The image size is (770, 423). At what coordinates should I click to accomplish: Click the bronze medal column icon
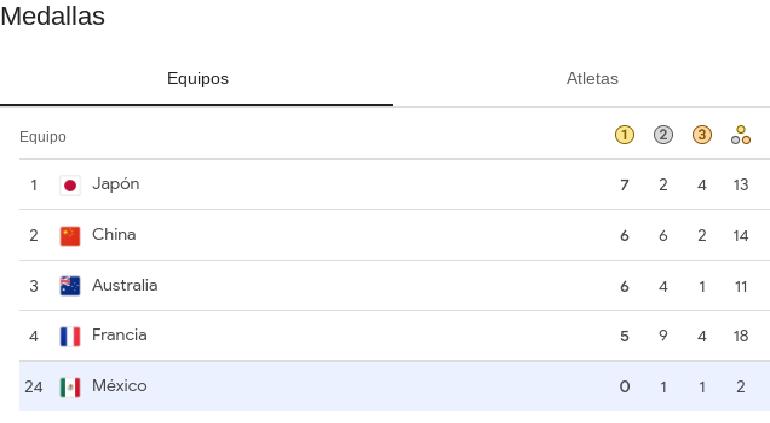[x=702, y=135]
